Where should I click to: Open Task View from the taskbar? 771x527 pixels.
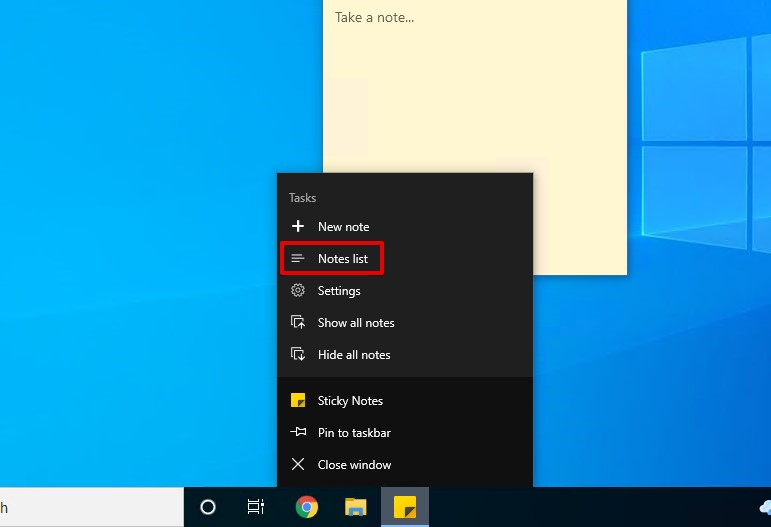(256, 507)
